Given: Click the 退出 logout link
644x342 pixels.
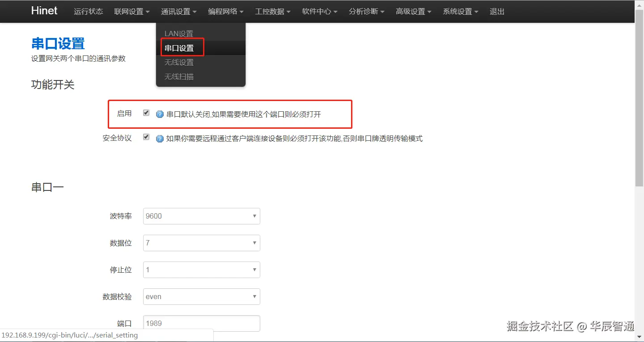Looking at the screenshot, I should pyautogui.click(x=496, y=12).
